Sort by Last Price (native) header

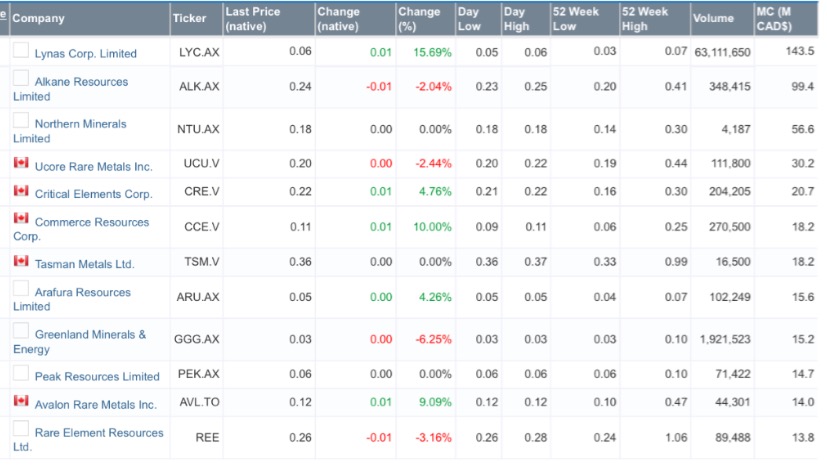point(253,19)
